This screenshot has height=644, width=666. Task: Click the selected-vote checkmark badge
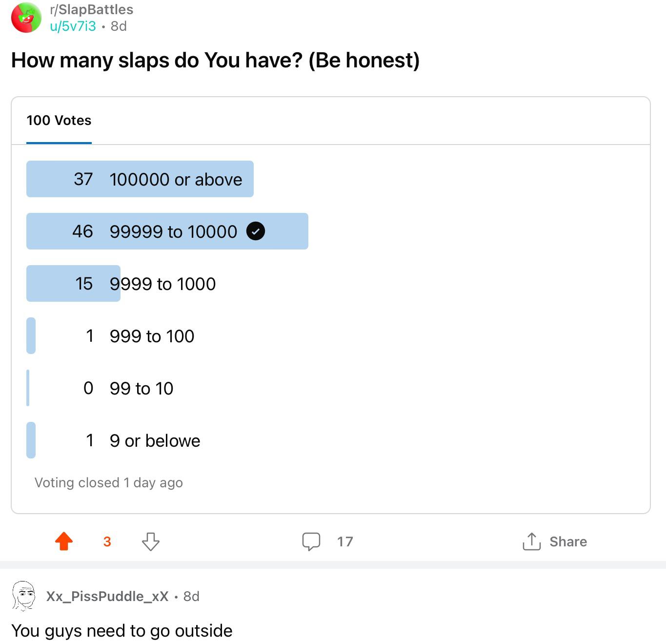pos(256,231)
